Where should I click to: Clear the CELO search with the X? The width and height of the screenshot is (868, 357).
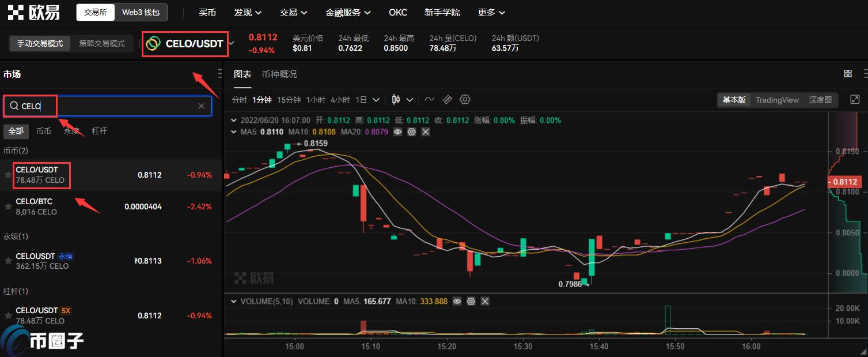click(x=201, y=106)
